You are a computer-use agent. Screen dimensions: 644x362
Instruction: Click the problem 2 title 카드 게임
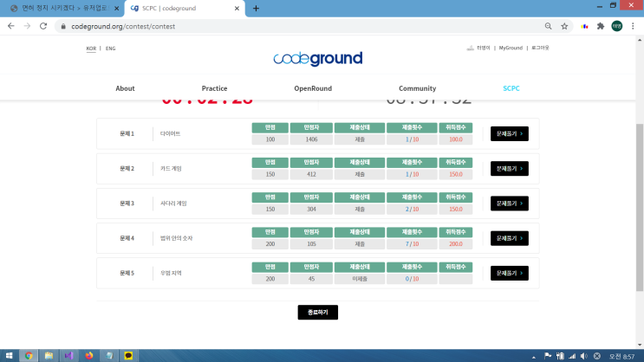tap(171, 169)
